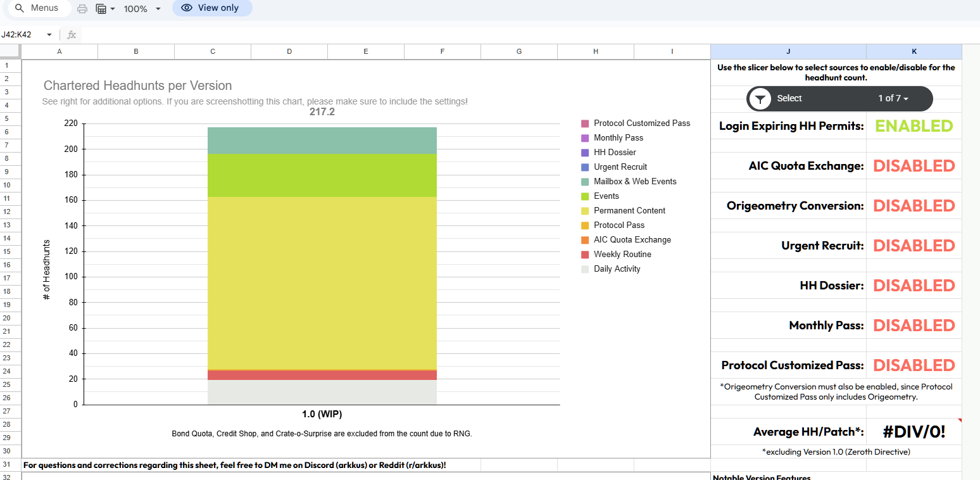Screen dimensions: 980x480
Task: Click the formula bar input field
Action: point(506,35)
